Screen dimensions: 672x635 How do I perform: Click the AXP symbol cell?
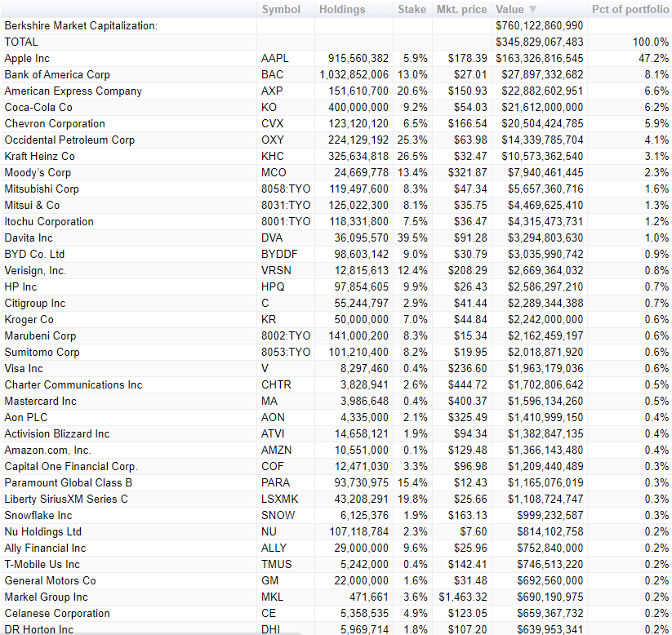272,91
